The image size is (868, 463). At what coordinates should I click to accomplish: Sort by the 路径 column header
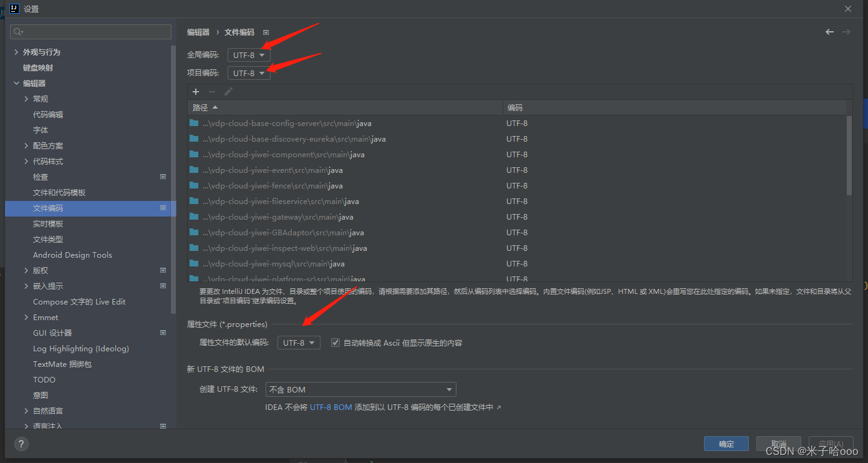tap(345, 107)
